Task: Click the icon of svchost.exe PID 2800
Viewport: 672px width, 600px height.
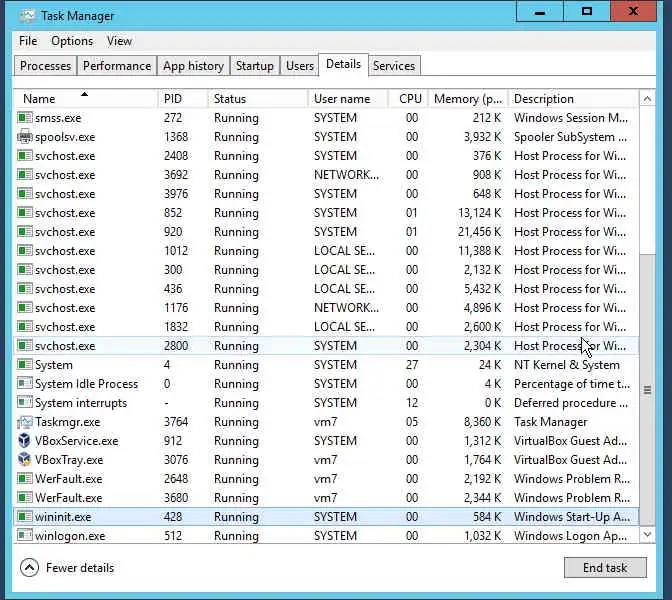Action: [25, 345]
